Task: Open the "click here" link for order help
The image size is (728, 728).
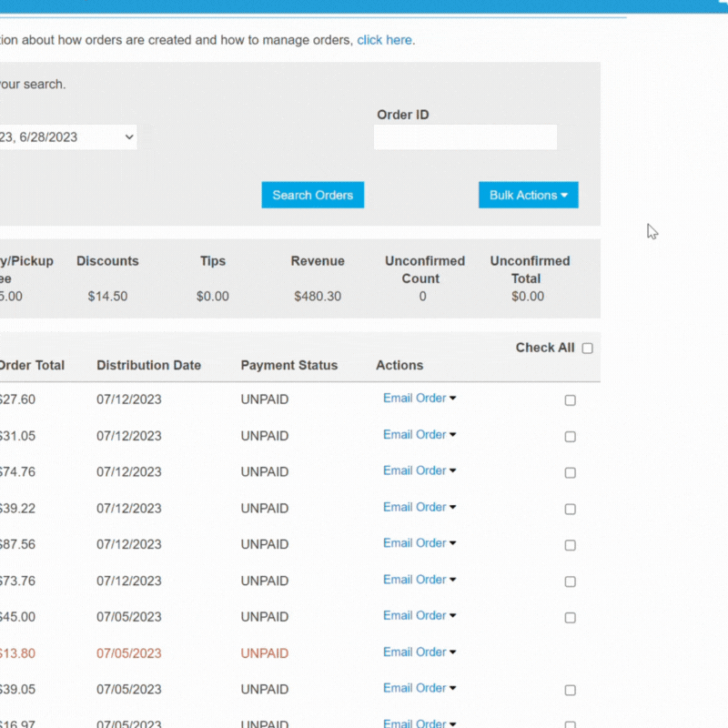Action: tap(384, 40)
